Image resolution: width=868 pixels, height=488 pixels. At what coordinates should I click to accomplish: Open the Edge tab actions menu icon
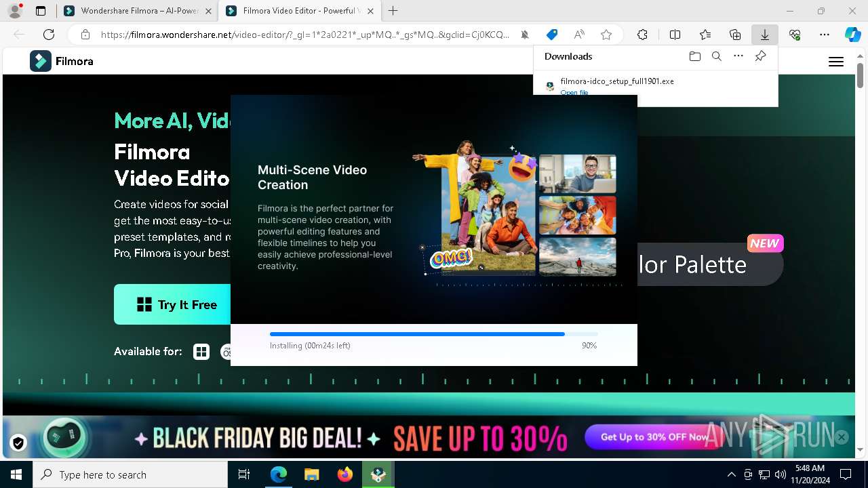point(41,11)
